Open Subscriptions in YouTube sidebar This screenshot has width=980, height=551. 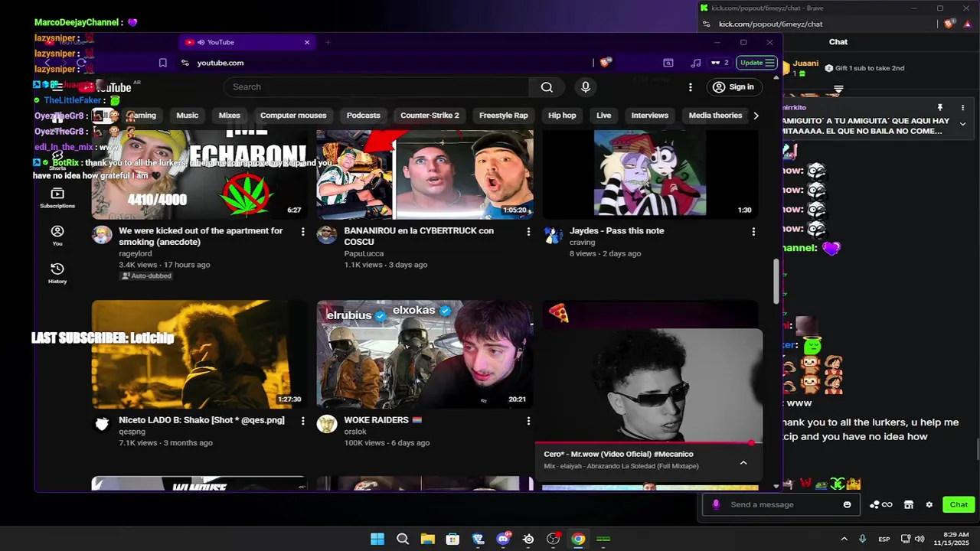(57, 198)
